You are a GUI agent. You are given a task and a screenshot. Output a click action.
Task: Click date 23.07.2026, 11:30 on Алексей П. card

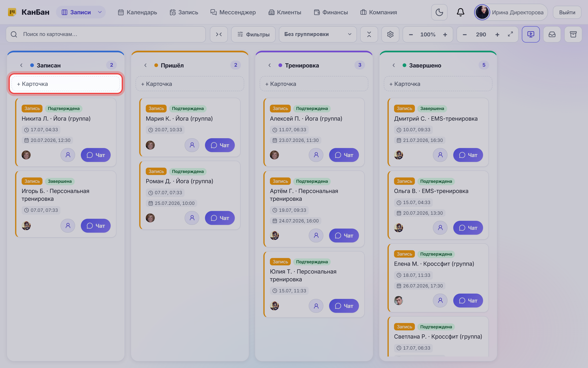point(296,140)
